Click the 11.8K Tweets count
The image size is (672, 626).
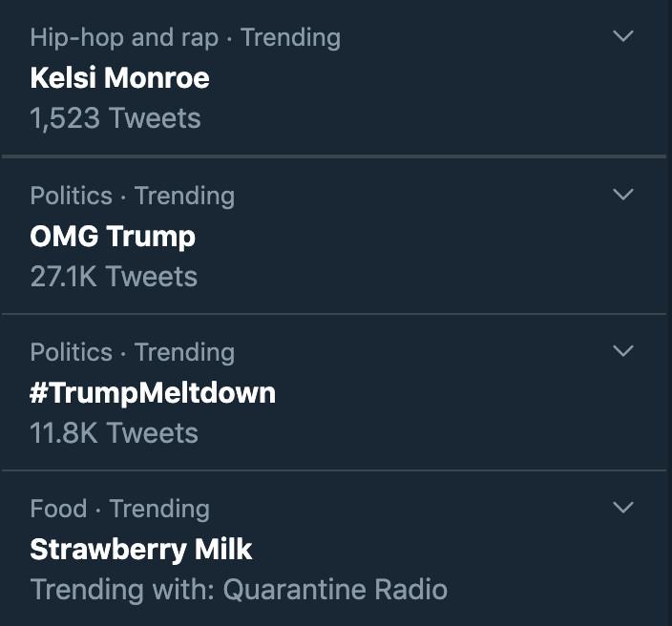[x=114, y=433]
